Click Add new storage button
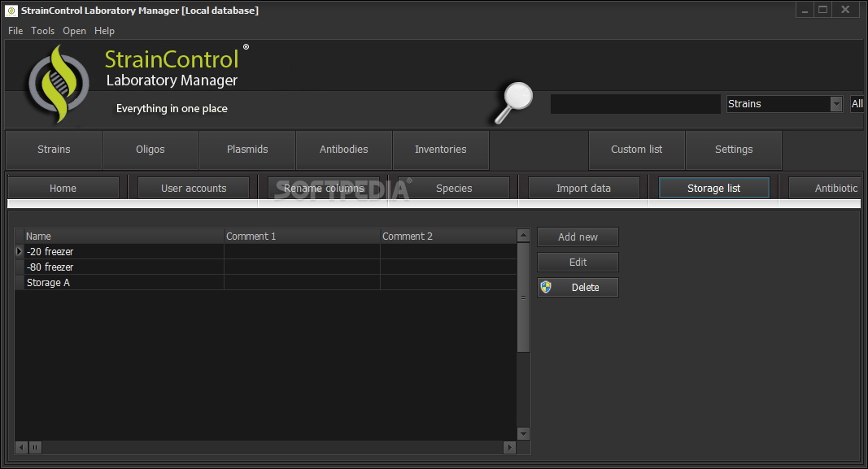Viewport: 868px width, 469px height. (x=578, y=237)
